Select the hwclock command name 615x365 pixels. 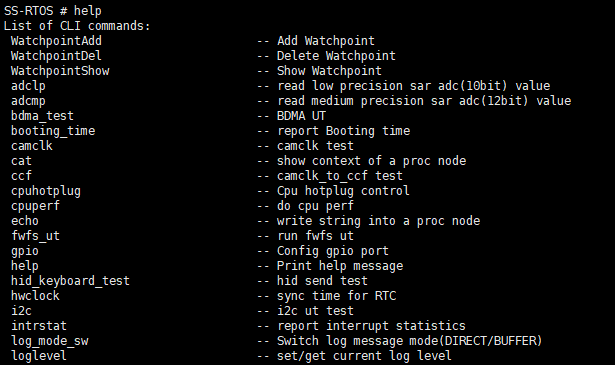(x=35, y=296)
